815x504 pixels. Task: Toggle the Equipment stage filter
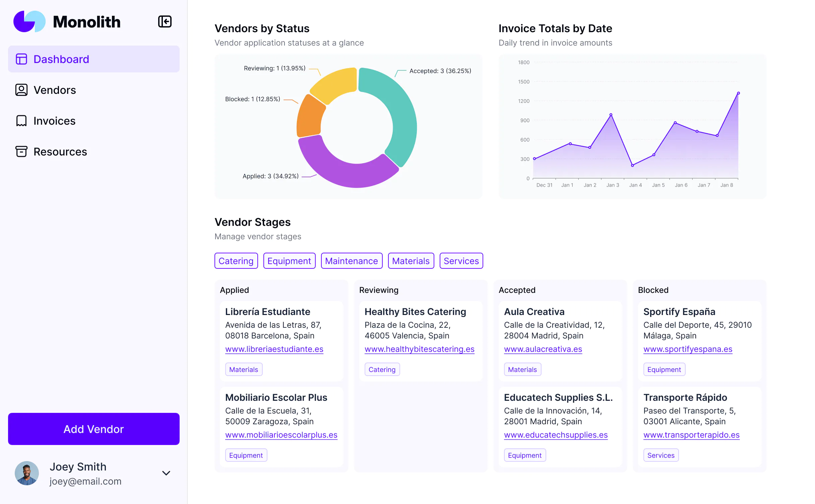click(x=289, y=261)
